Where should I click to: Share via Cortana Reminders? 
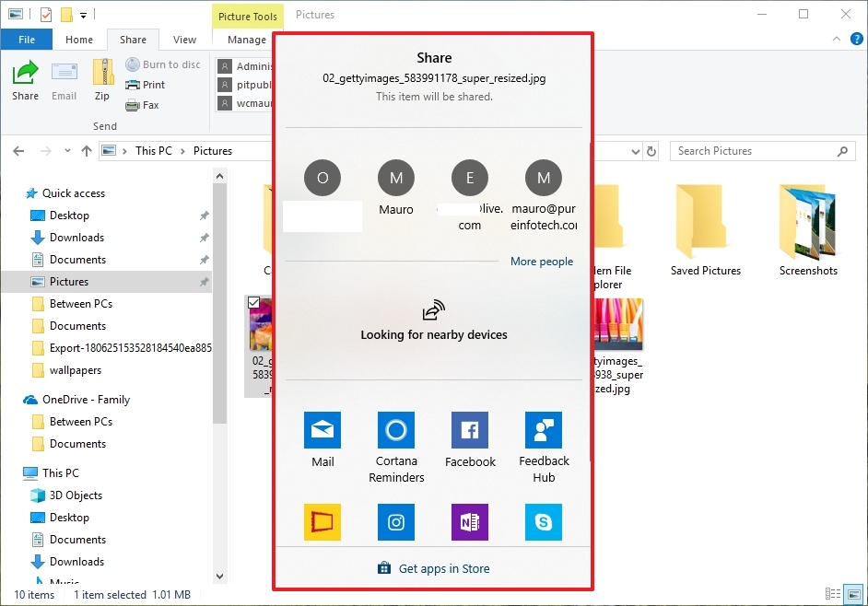(396, 429)
